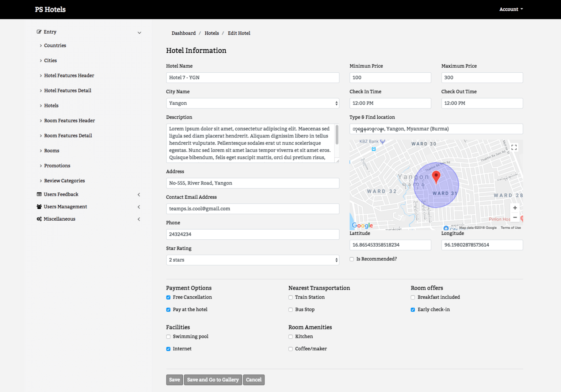Click Save and Go to Gallery

coord(213,380)
